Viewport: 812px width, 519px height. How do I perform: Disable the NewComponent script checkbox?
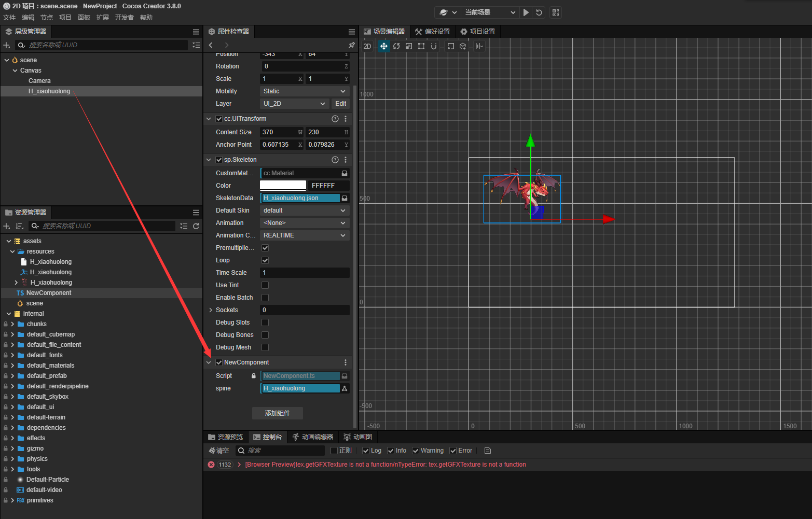219,362
